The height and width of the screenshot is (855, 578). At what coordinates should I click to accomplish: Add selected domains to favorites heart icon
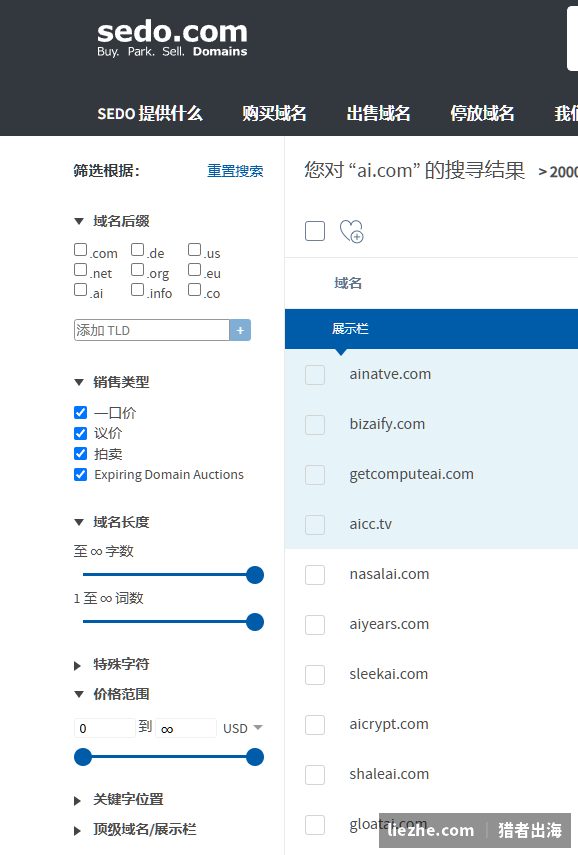coord(352,231)
